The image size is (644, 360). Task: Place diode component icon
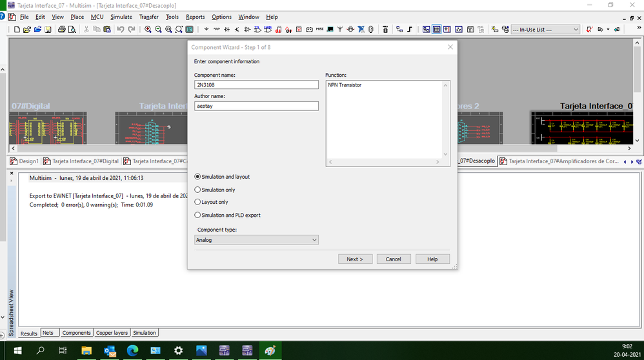pos(226,29)
